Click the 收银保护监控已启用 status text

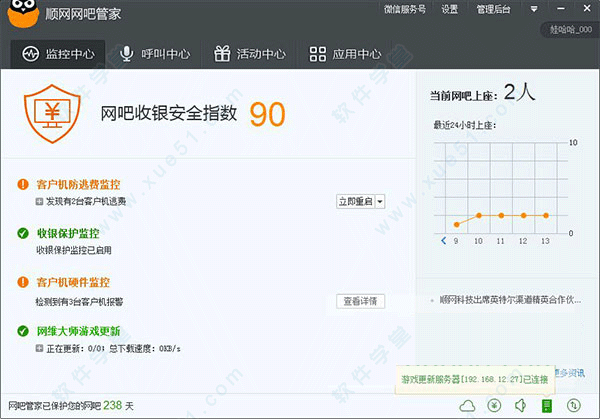[x=74, y=250]
